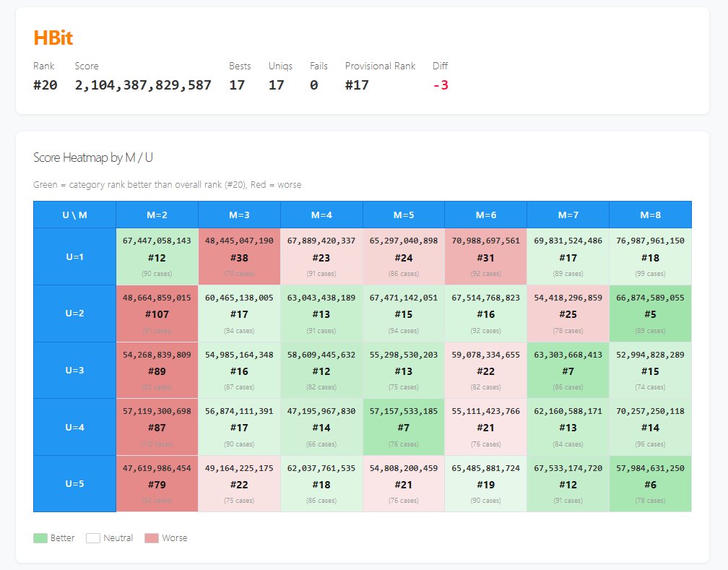Viewport: 728px width, 570px height.
Task: Click the cell with score 67,447,058,143
Action: click(157, 256)
